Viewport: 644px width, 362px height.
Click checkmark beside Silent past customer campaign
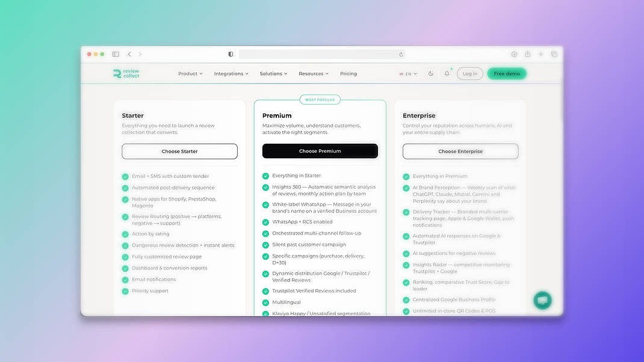(266, 245)
